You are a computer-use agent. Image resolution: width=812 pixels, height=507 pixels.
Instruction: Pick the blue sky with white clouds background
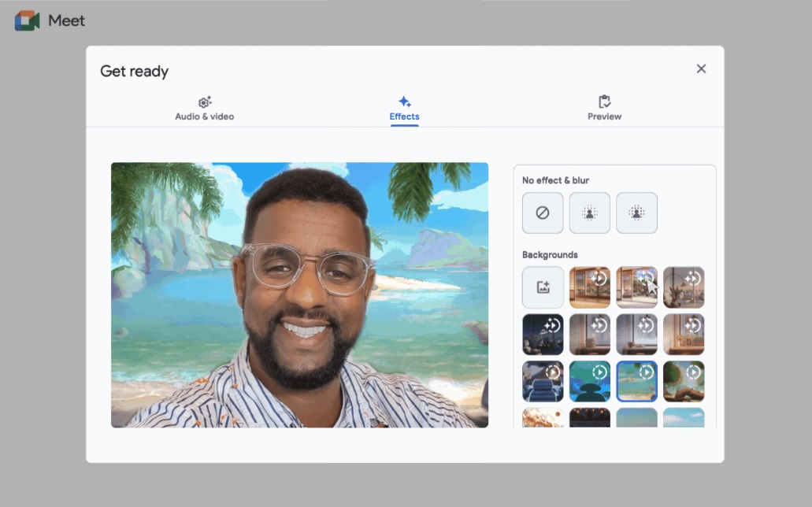click(684, 417)
